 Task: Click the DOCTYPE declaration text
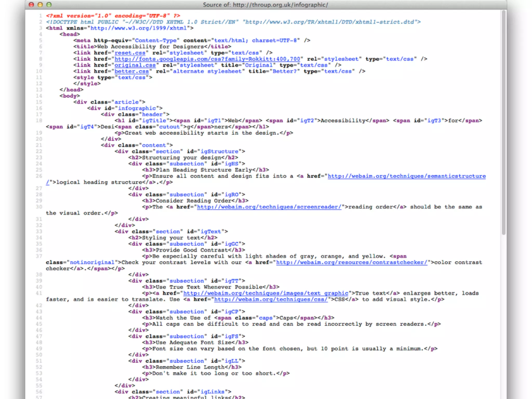click(x=233, y=22)
